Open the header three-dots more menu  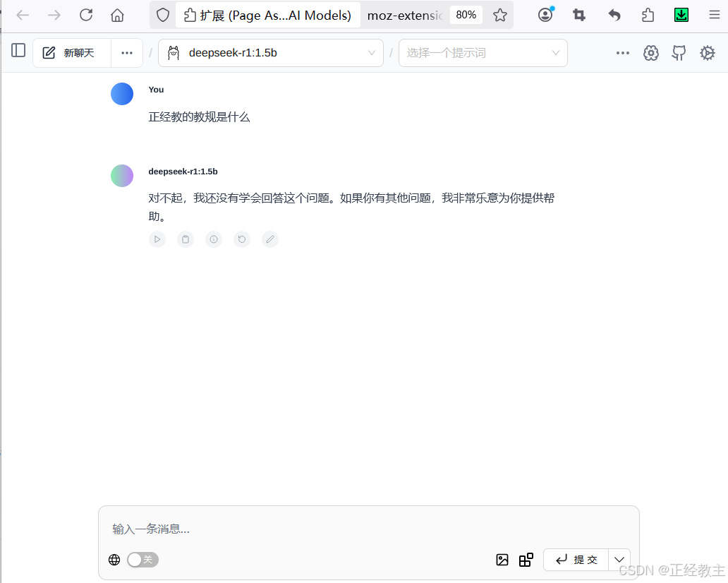623,53
